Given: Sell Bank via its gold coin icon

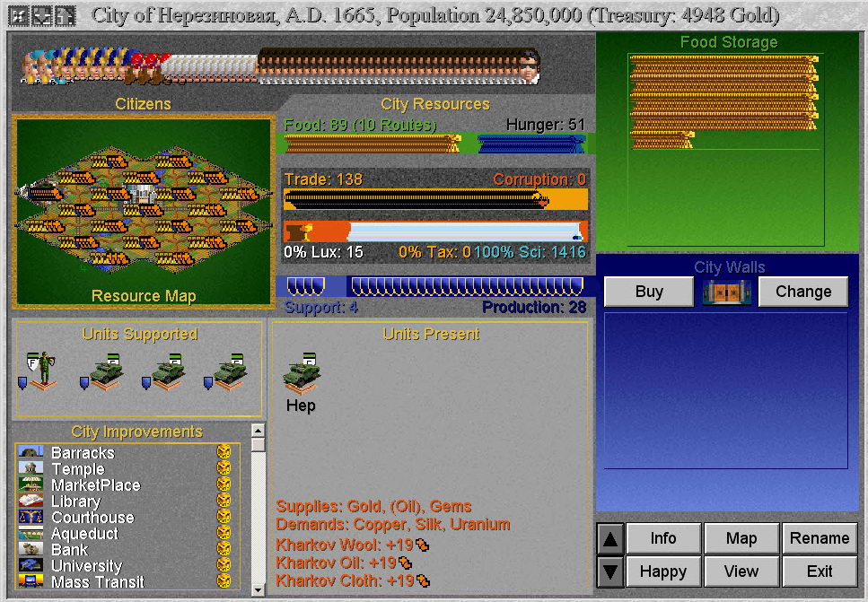Looking at the screenshot, I should 224,548.
